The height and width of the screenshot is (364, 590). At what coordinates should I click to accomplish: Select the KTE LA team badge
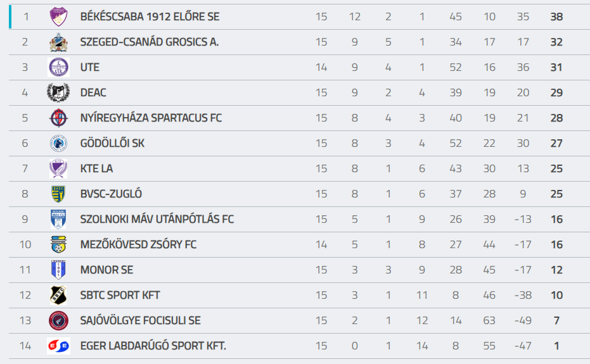(58, 168)
